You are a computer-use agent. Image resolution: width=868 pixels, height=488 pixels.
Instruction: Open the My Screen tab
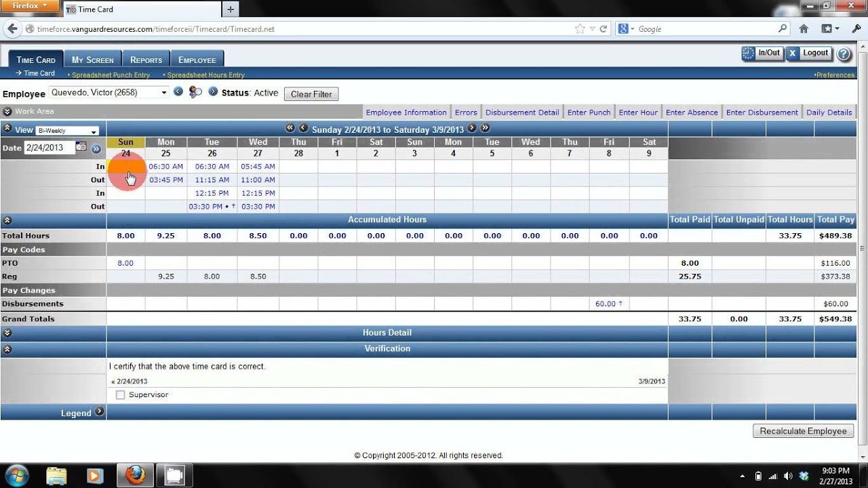click(93, 60)
